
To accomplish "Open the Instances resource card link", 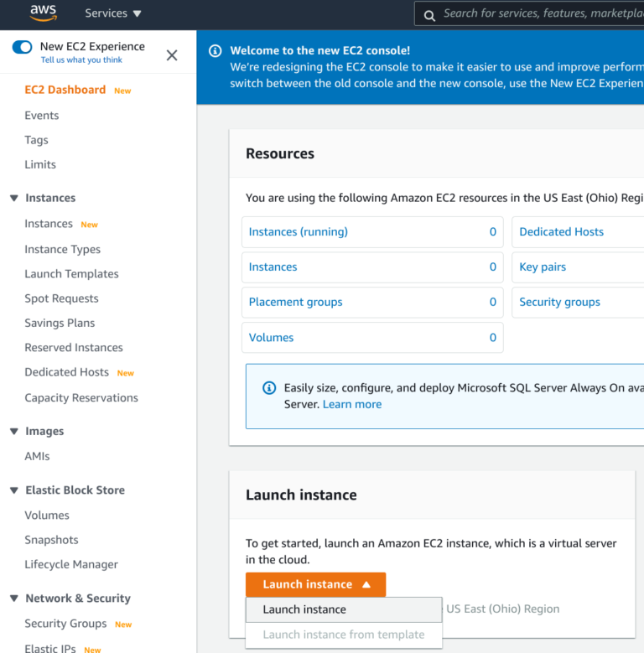I will (x=273, y=267).
